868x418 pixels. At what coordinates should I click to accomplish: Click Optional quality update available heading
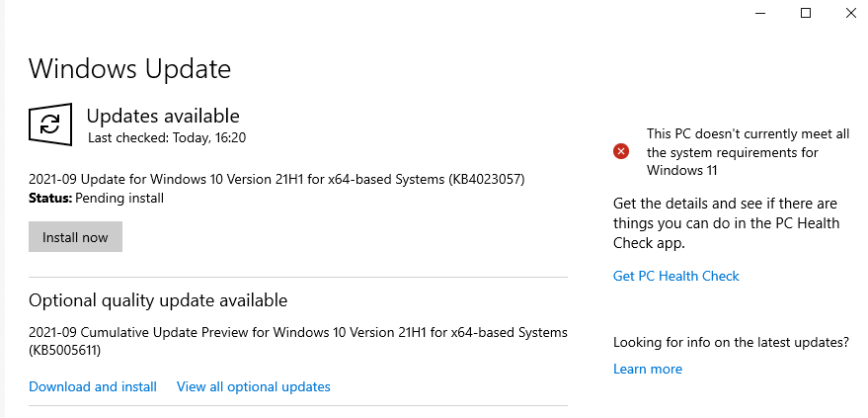coord(158,300)
